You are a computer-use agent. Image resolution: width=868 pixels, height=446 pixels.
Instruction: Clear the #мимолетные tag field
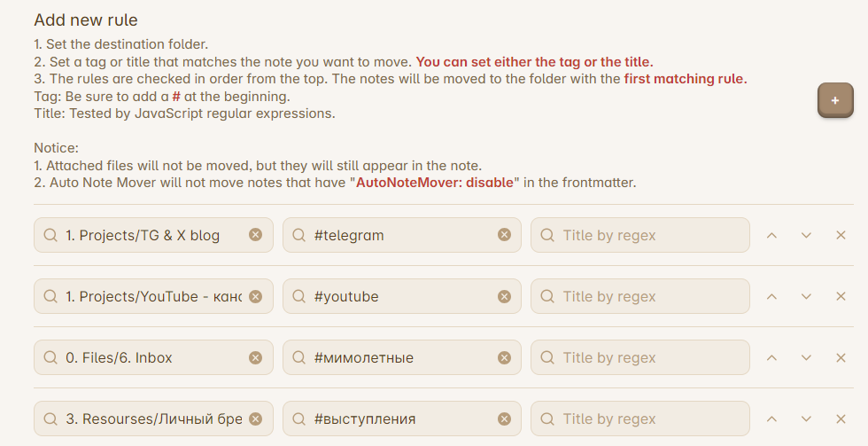tap(504, 358)
